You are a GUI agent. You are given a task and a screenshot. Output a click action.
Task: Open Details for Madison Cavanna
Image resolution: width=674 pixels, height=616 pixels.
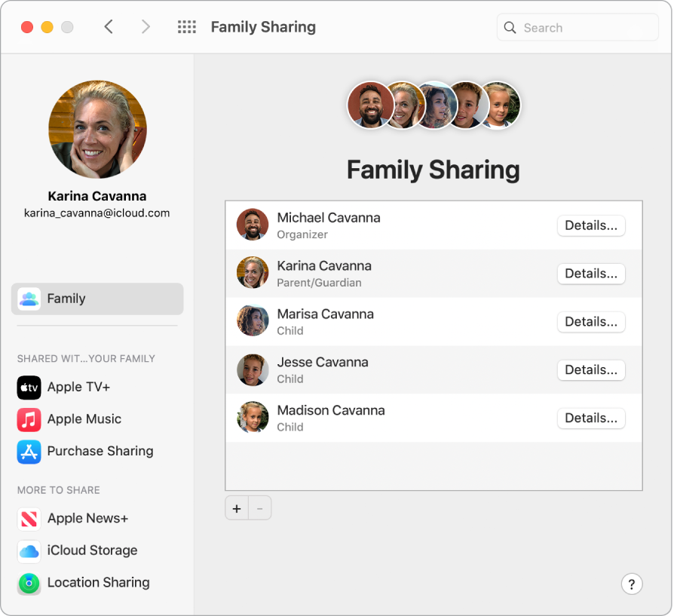pyautogui.click(x=591, y=418)
